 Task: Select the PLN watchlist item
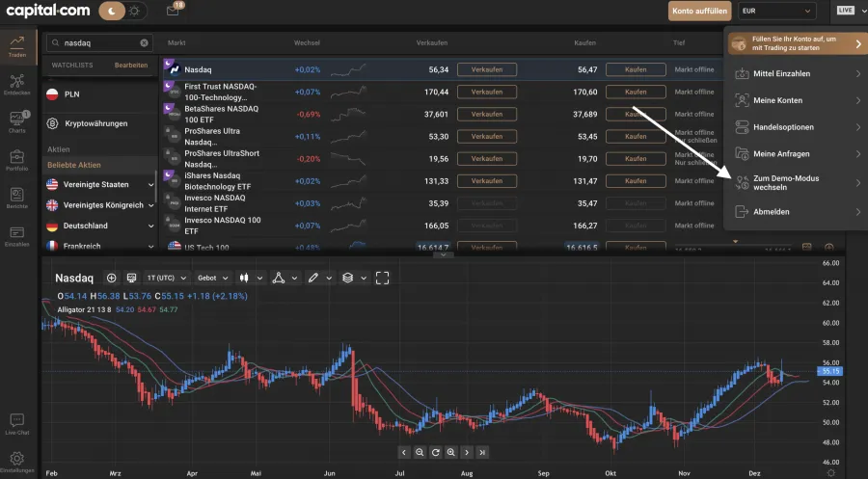pos(99,94)
